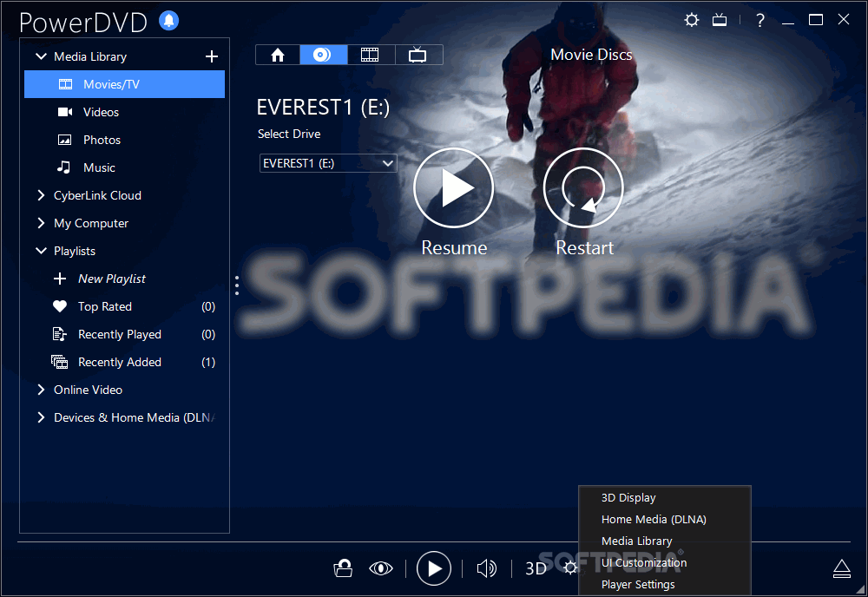Screen dimensions: 868x597
Task: Expand the My Computer section
Action: pyautogui.click(x=41, y=223)
